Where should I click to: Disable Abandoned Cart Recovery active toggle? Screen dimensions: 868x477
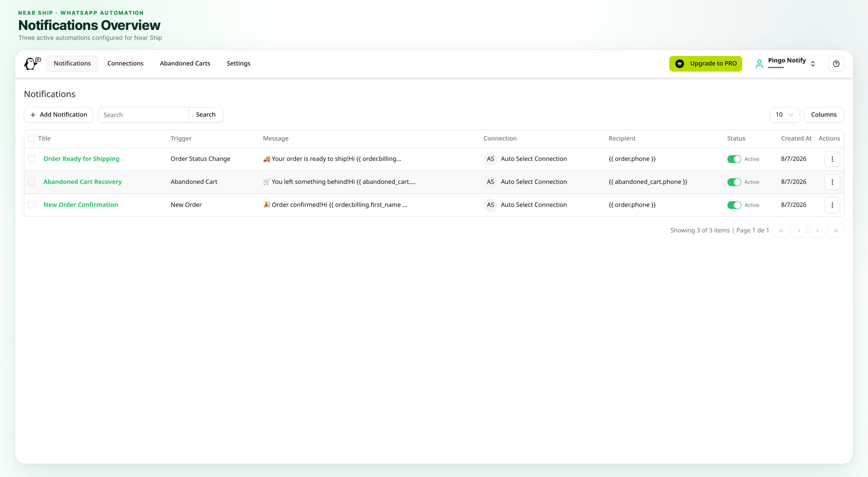coord(734,182)
